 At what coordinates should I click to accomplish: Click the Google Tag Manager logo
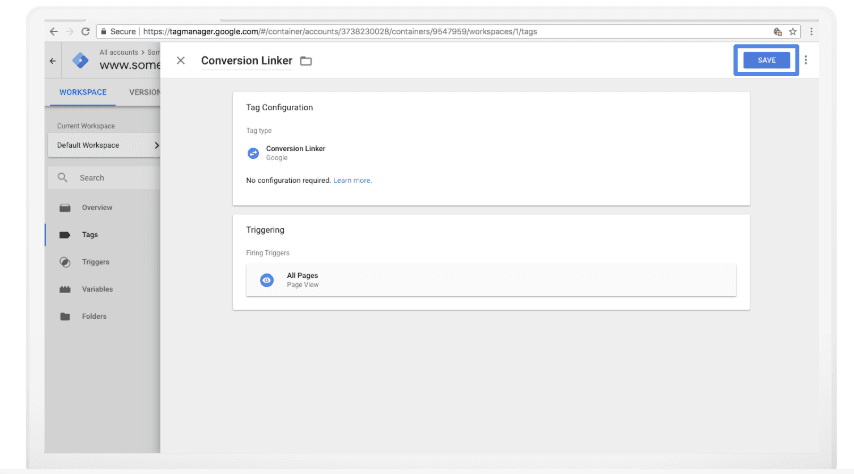point(81,61)
